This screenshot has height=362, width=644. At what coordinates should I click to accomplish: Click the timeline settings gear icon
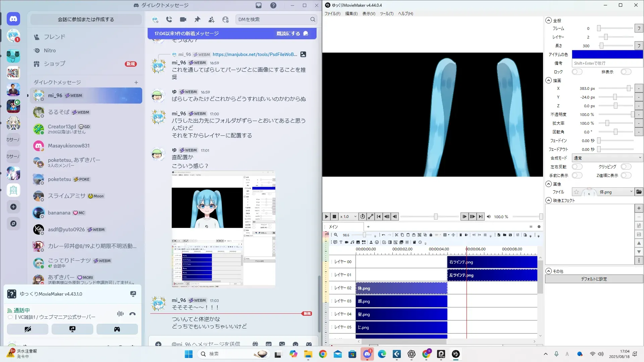point(539,227)
